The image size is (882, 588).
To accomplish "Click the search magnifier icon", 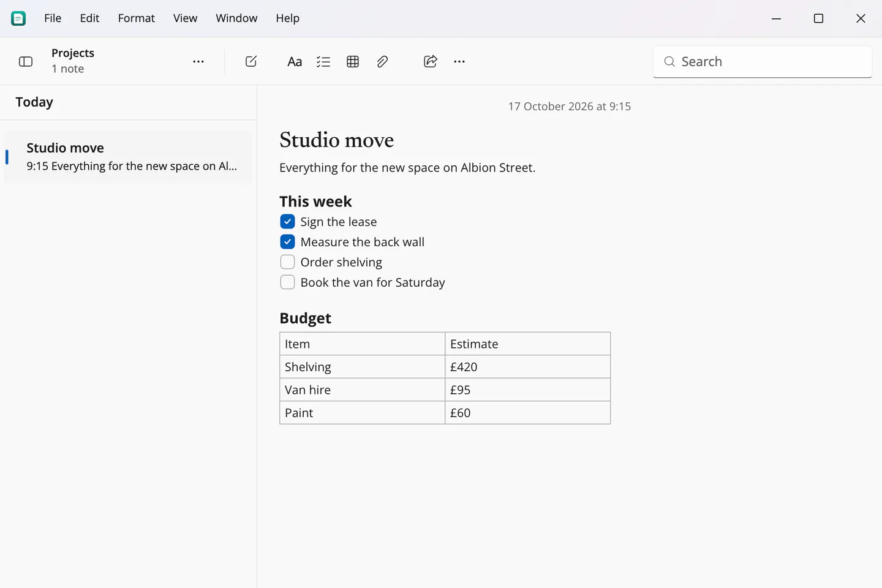I will [x=669, y=61].
